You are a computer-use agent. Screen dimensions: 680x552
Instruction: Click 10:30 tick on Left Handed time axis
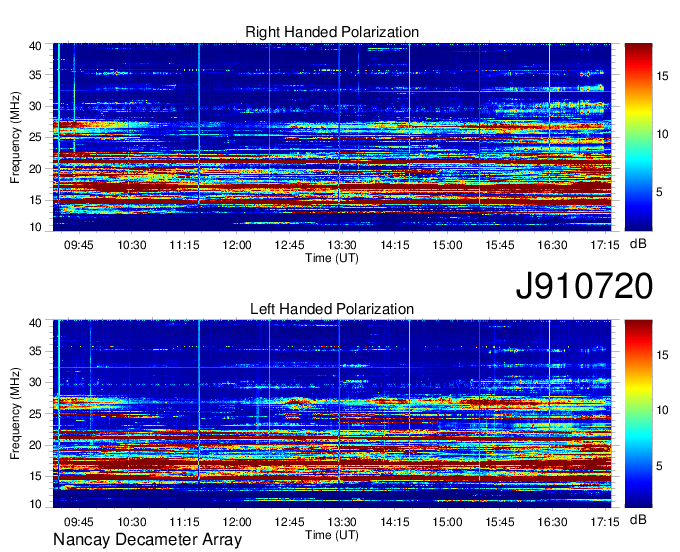[132, 522]
